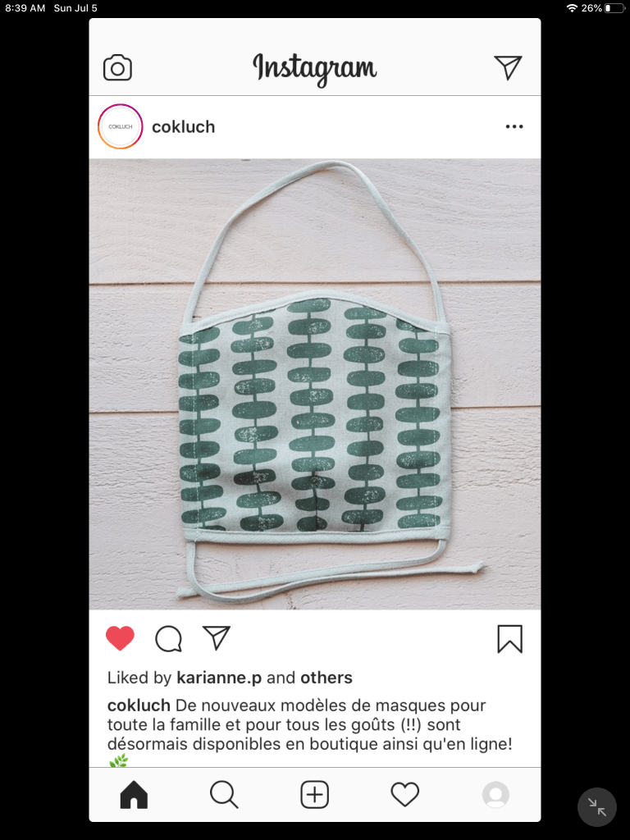Tap the Instagram logo title
630x840 pixels.
(x=314, y=69)
